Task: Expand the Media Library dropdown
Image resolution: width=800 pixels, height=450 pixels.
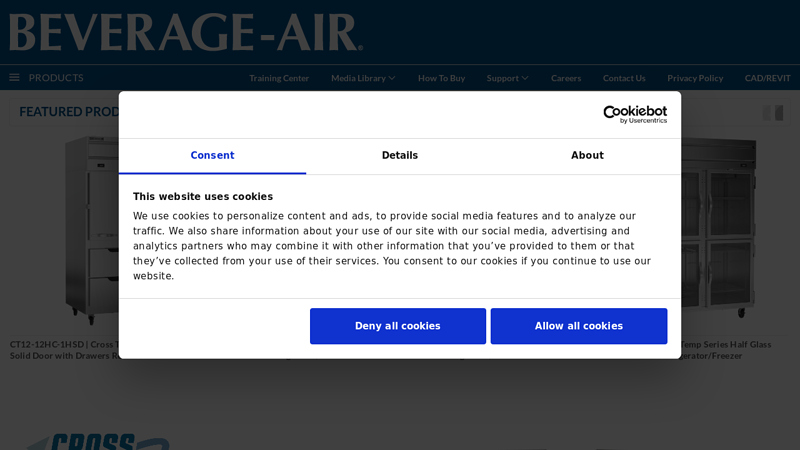Action: coord(363,78)
